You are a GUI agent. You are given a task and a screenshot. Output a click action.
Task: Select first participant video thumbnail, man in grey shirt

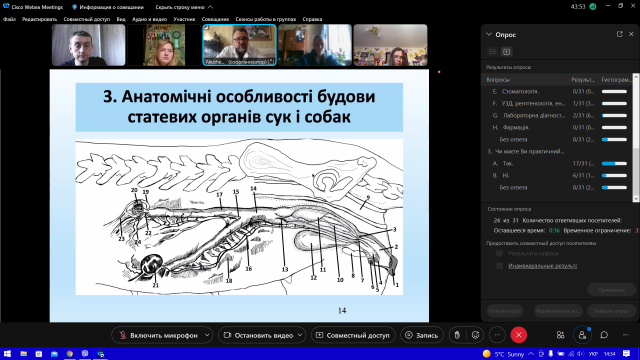pos(89,45)
